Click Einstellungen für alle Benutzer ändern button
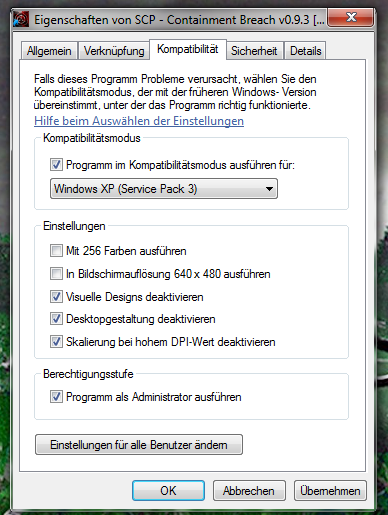 (x=139, y=445)
